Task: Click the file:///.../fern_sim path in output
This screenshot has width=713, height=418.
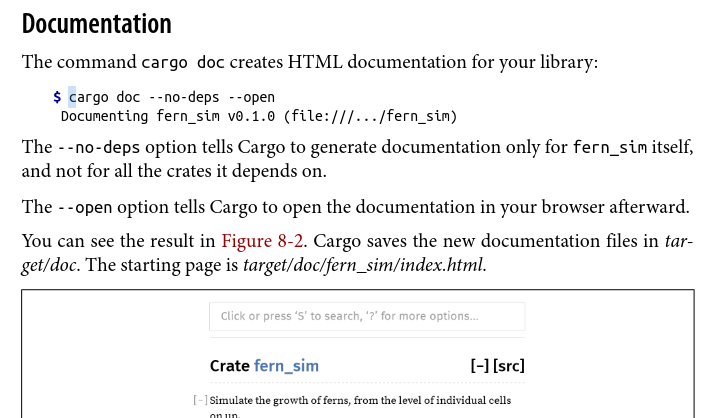Action: 370,116
